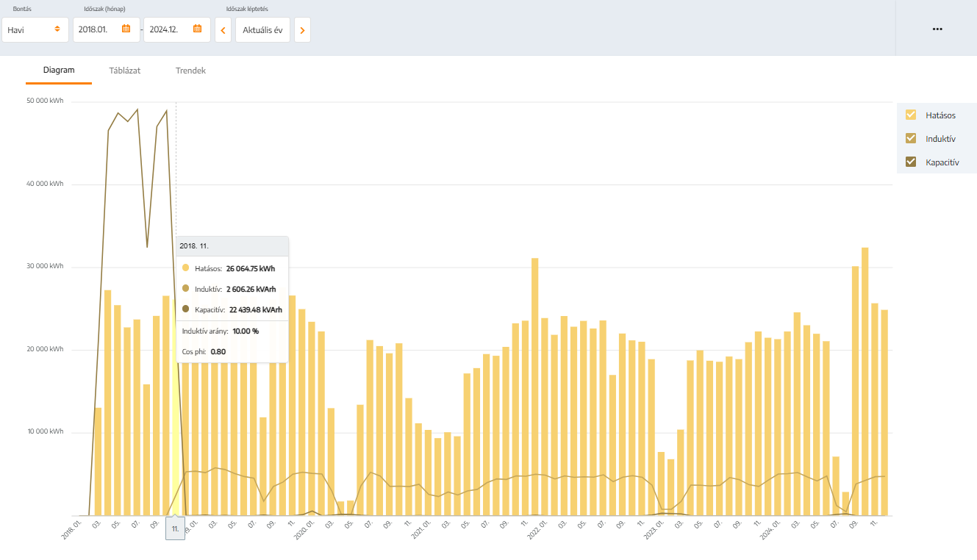Image resolution: width=977 pixels, height=560 pixels.
Task: Click the Hatásos legend label text
Action: point(940,115)
